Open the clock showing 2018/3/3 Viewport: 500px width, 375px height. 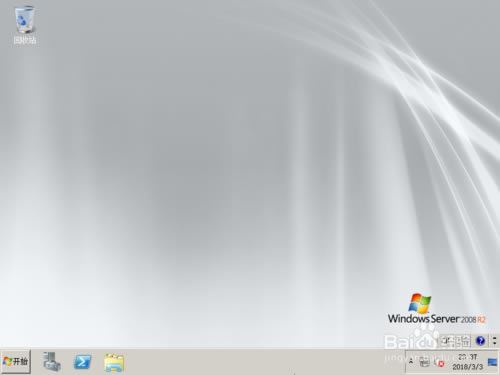(x=467, y=362)
